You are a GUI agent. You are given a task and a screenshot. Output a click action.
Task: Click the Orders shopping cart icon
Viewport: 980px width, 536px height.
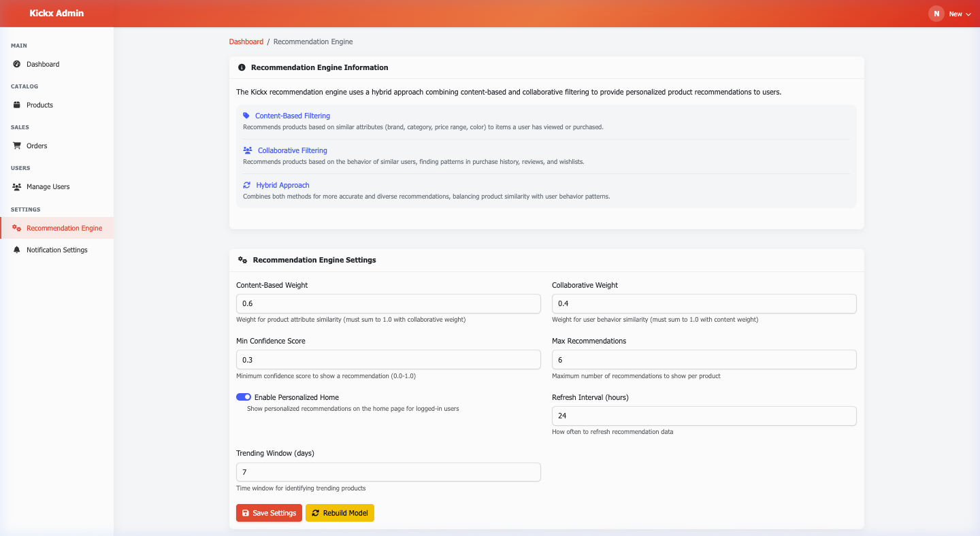[x=17, y=146]
